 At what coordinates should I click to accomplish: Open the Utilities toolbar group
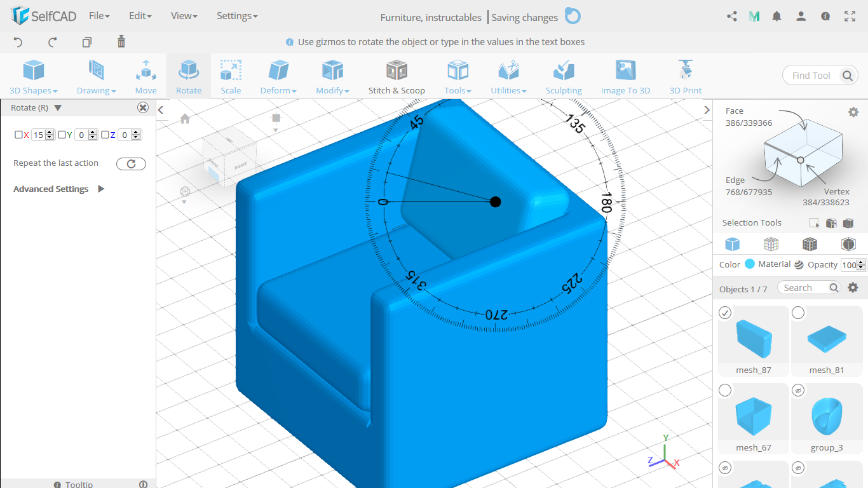508,76
